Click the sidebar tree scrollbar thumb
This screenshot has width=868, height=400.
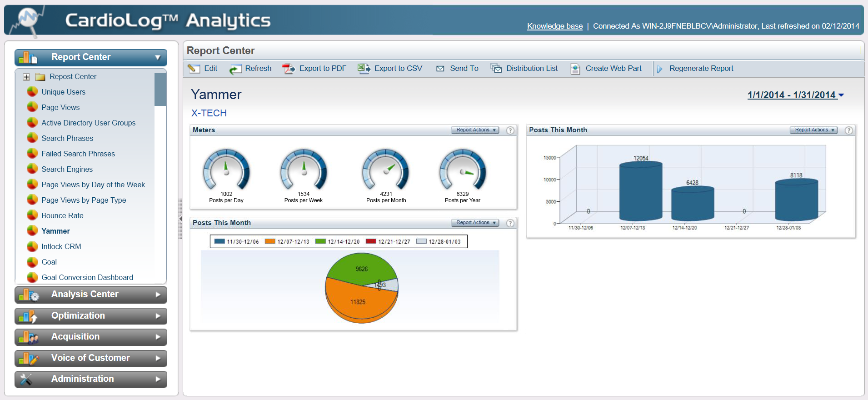160,90
